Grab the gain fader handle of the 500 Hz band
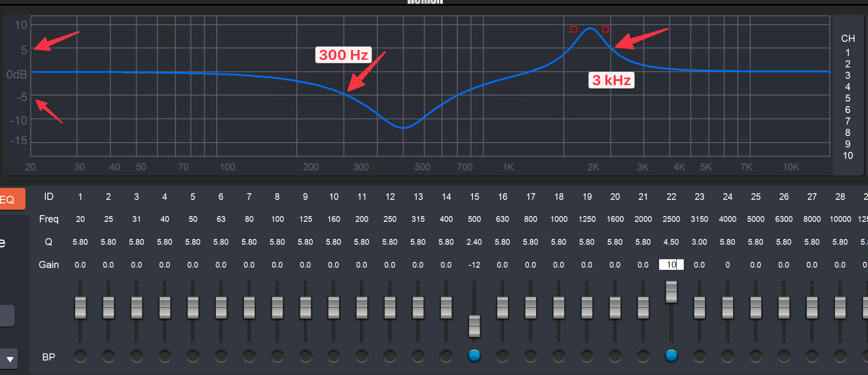This screenshot has width=868, height=375. pyautogui.click(x=474, y=326)
